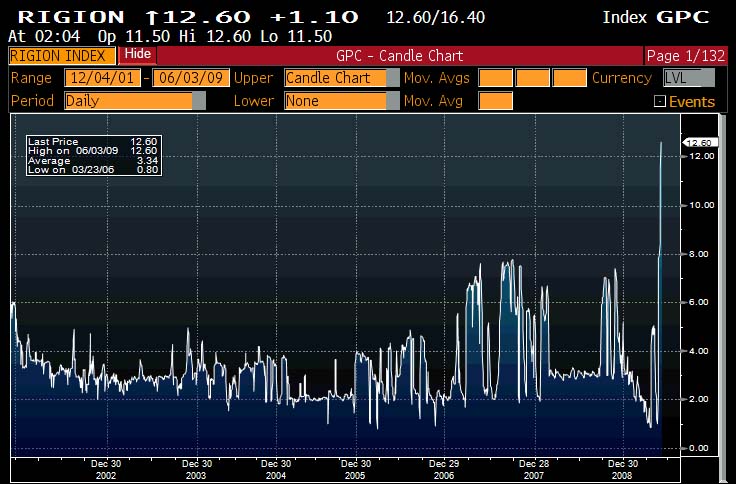Click the 8.00 y-axis value
This screenshot has width=736, height=484.
click(x=698, y=254)
